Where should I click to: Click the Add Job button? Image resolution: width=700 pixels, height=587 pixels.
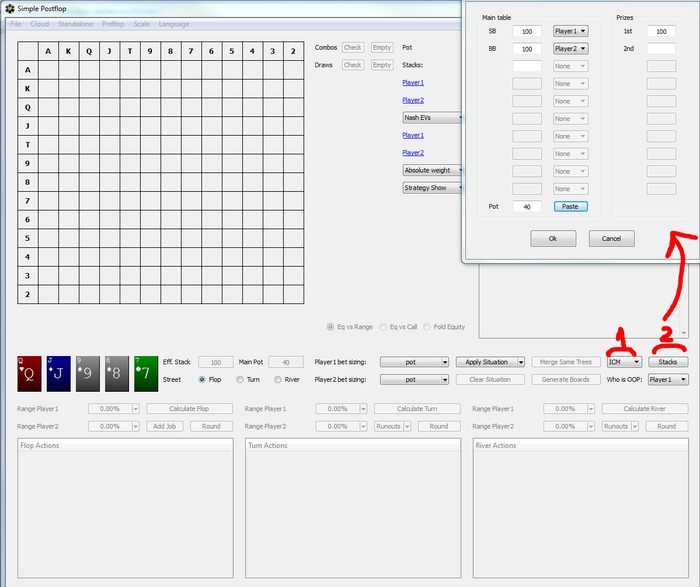coord(165,426)
